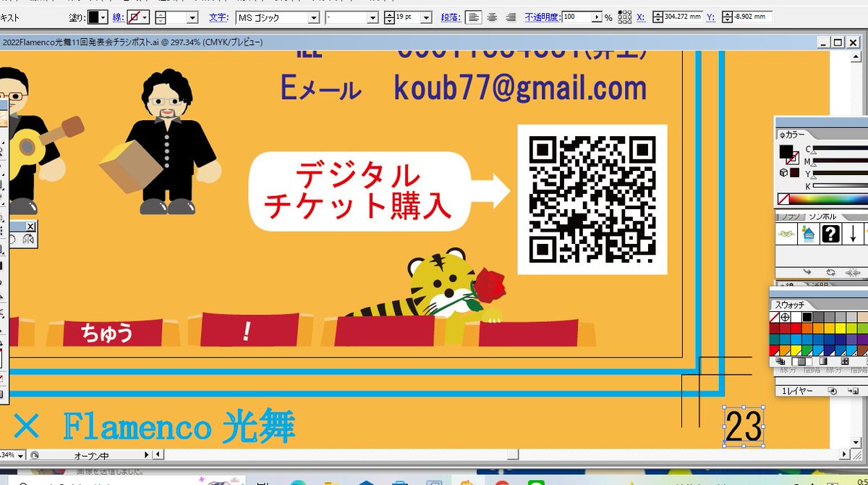Open the zoom level dropdown
The width and height of the screenshot is (868, 485).
click(x=19, y=455)
